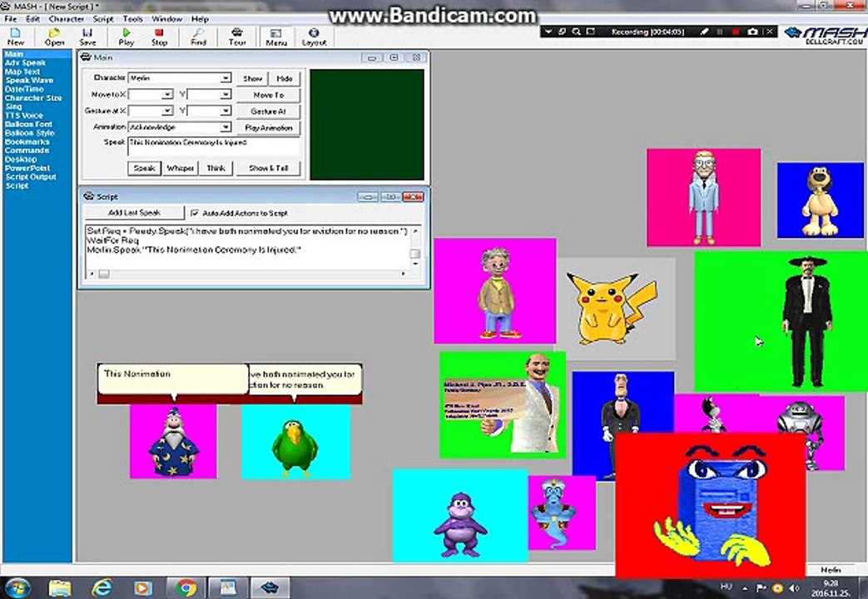Screen dimensions: 868x599
Task: Show hidden tray icons arrow
Action: (x=745, y=588)
